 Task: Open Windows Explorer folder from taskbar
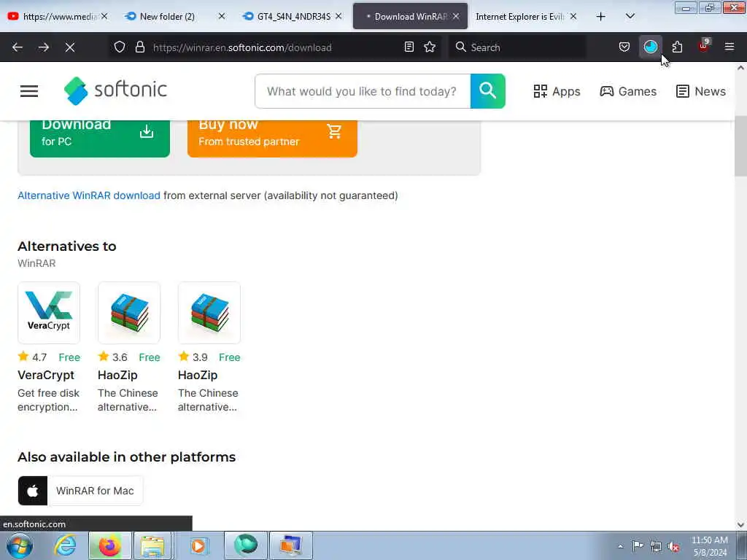coord(152,545)
